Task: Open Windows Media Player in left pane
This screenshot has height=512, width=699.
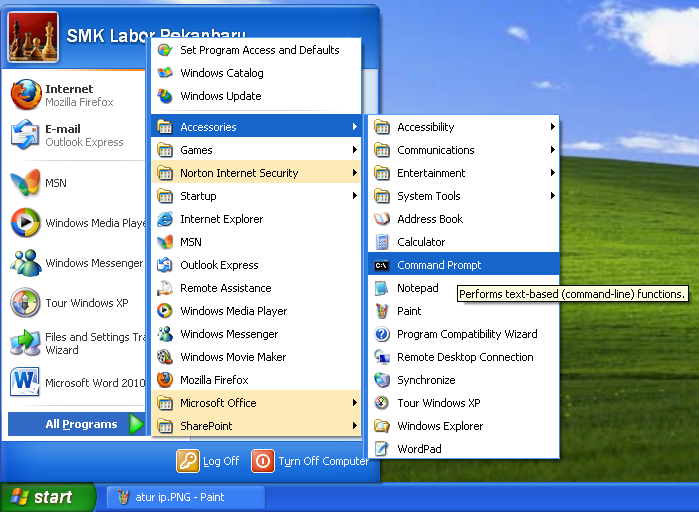Action: 75,222
